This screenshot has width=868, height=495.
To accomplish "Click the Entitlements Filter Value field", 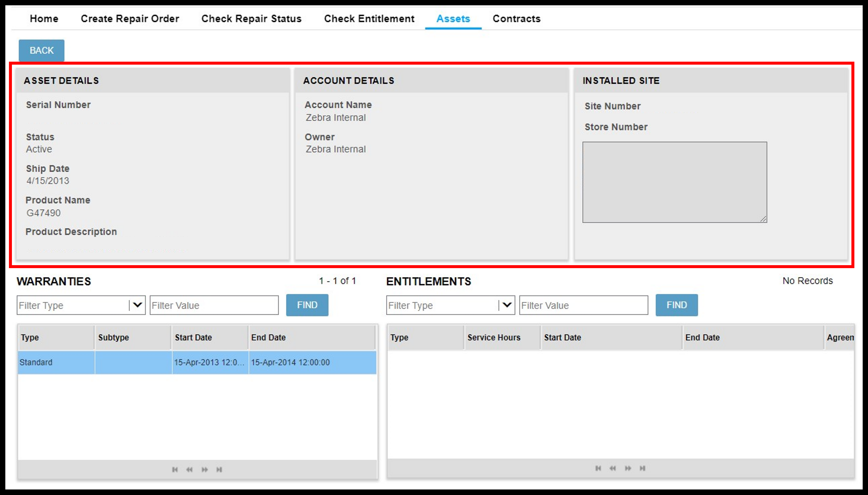I will (583, 305).
